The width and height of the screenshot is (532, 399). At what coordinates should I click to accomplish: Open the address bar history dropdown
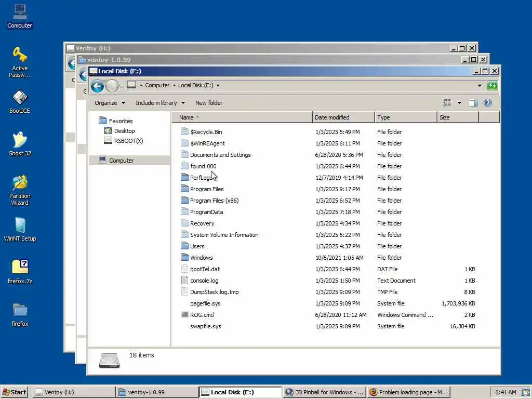(x=480, y=86)
